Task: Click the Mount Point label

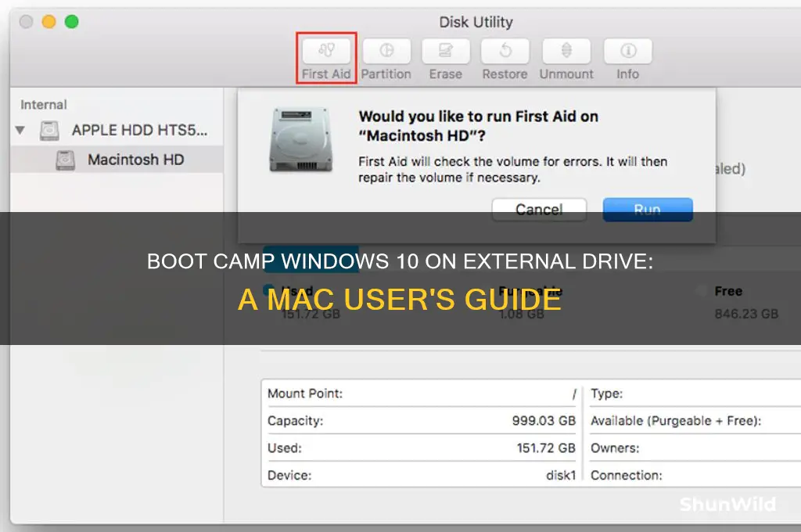Action: (x=305, y=394)
